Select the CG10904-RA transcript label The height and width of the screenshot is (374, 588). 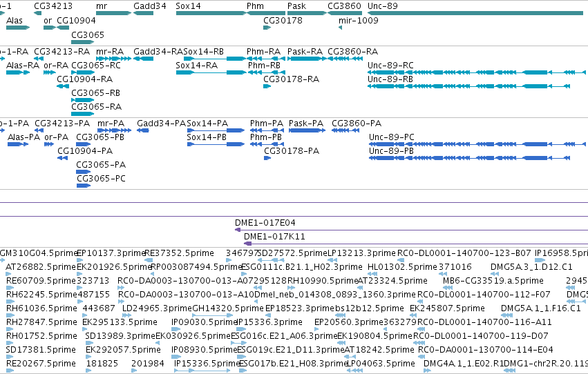click(x=84, y=79)
